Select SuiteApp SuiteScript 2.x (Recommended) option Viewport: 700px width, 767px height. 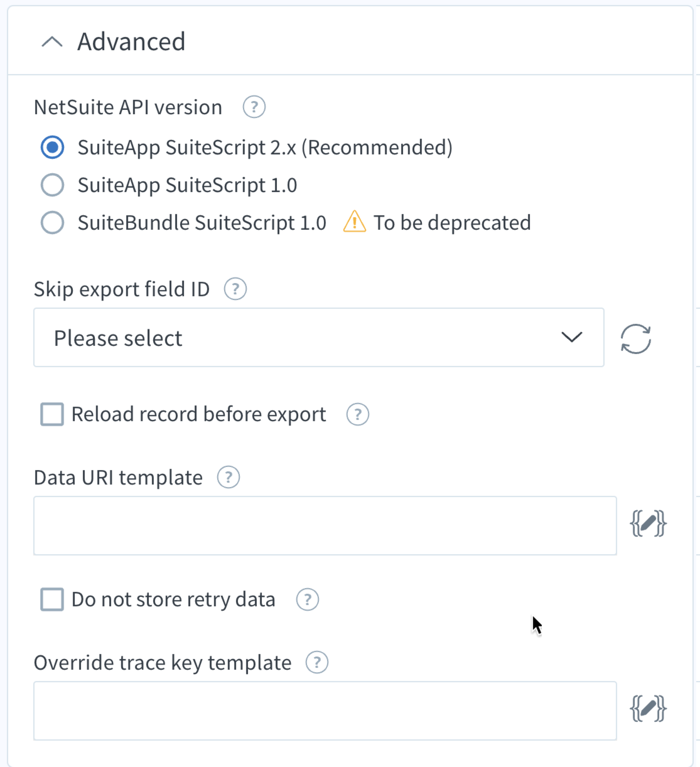coord(52,147)
